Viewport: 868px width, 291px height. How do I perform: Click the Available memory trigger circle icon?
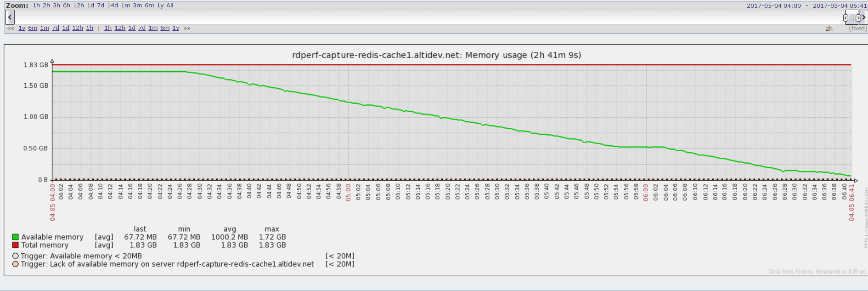[16, 256]
